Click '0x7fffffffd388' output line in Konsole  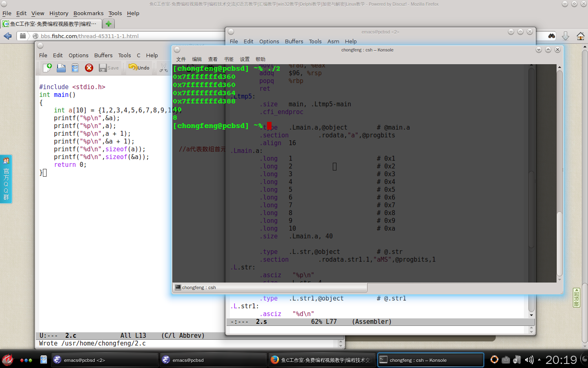pos(204,101)
